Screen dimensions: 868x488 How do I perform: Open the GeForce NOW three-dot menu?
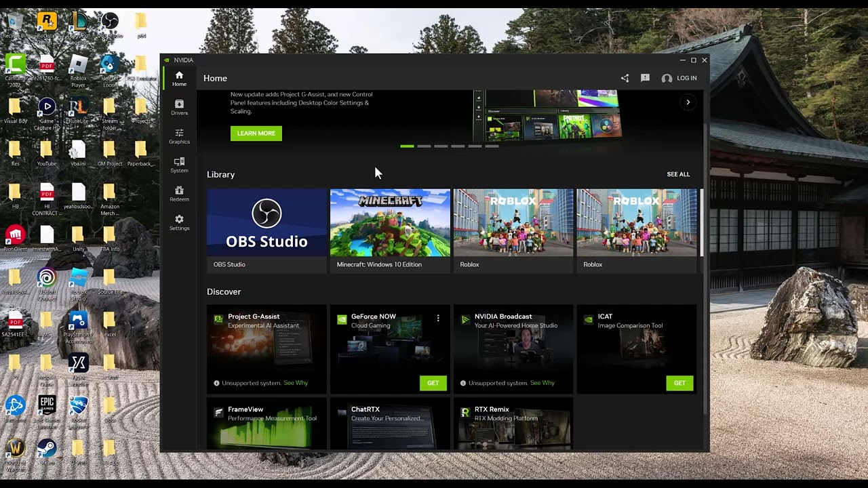438,318
